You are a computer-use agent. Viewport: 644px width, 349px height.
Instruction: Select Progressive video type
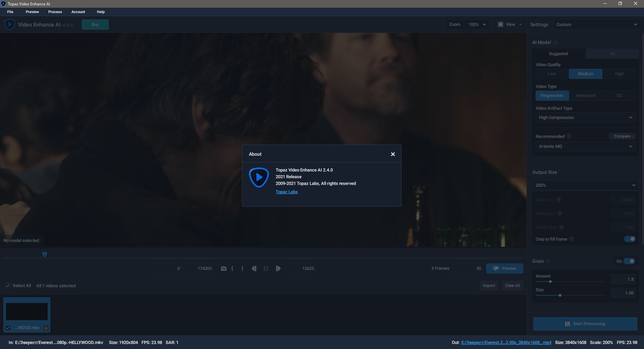pyautogui.click(x=552, y=96)
